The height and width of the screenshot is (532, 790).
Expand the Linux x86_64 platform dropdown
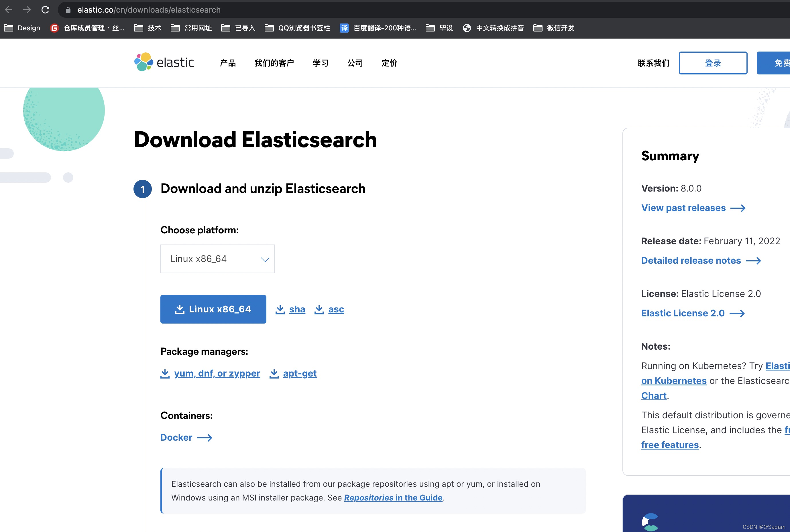(x=217, y=259)
